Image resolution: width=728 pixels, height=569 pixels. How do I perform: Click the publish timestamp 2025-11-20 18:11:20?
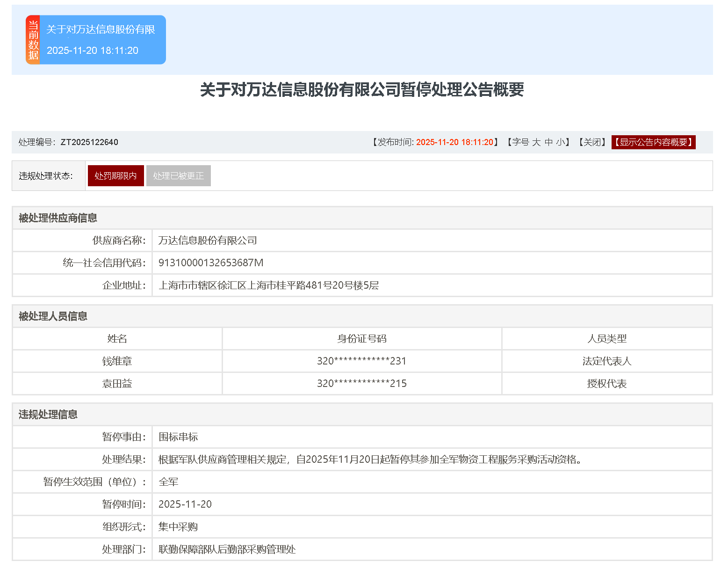pyautogui.click(x=455, y=142)
